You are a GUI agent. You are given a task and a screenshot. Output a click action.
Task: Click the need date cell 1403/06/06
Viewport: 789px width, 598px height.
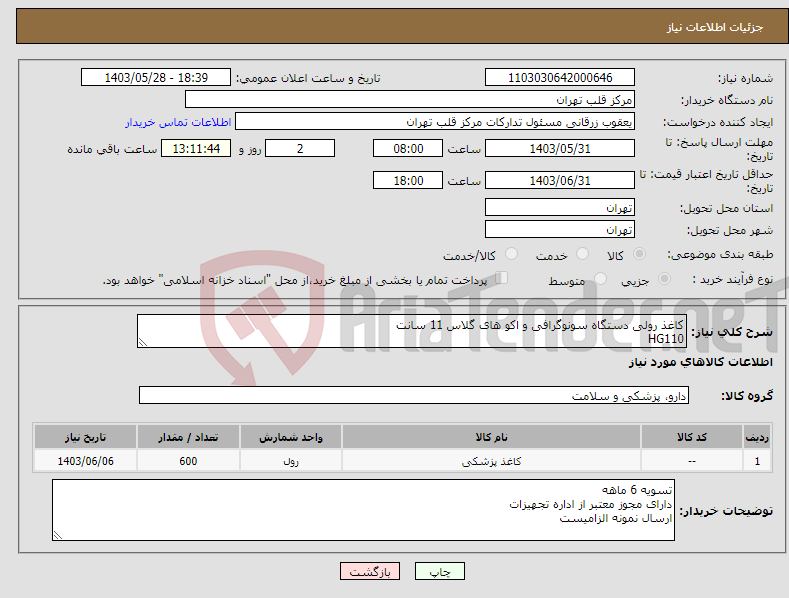click(85, 461)
